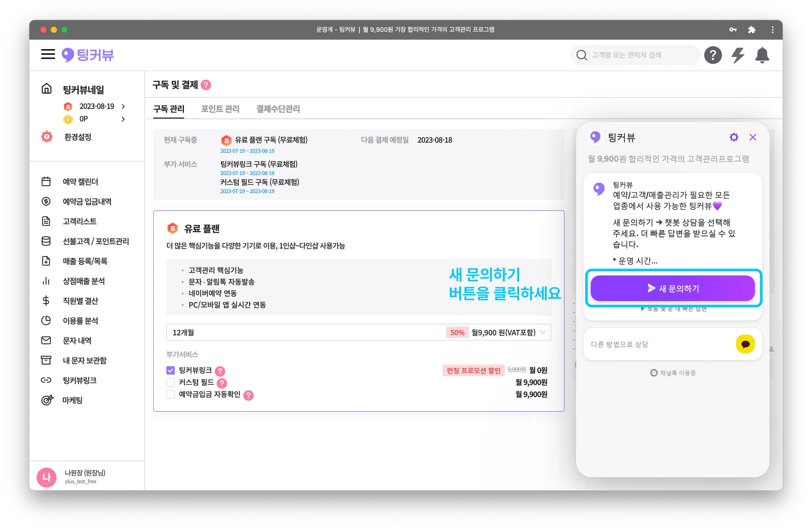Enable the 예약금입금 자동확인 checkbox

click(x=170, y=395)
